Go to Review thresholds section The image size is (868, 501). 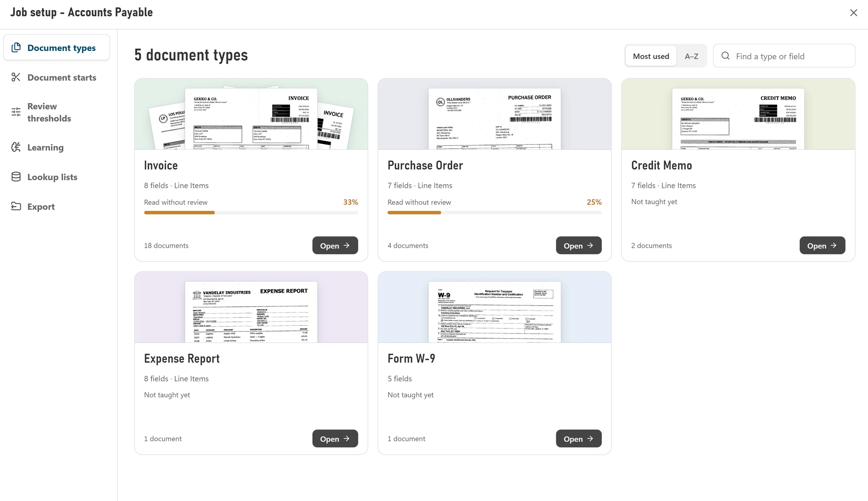[56, 112]
